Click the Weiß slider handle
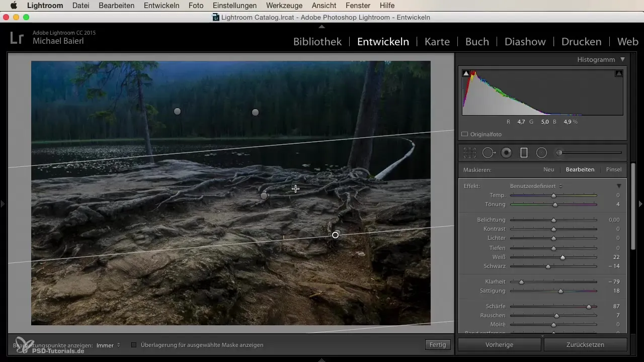The width and height of the screenshot is (644, 362). [x=563, y=257]
